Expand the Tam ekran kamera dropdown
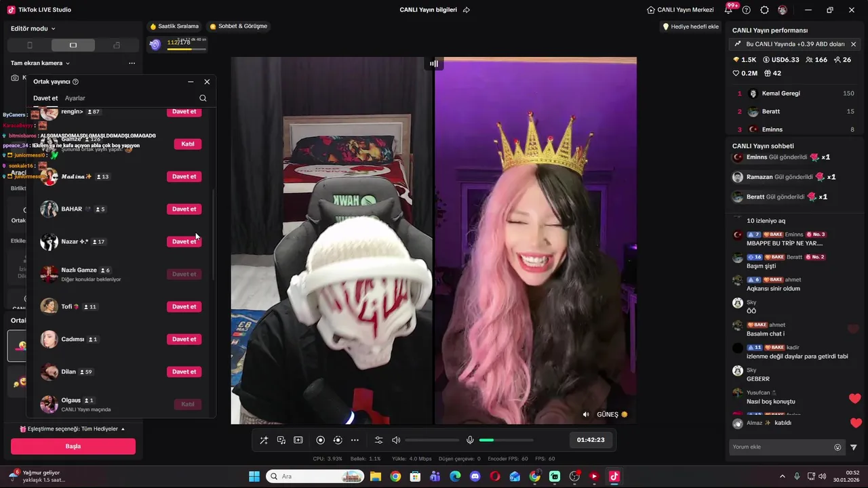Image resolution: width=868 pixels, height=488 pixels. click(41, 63)
